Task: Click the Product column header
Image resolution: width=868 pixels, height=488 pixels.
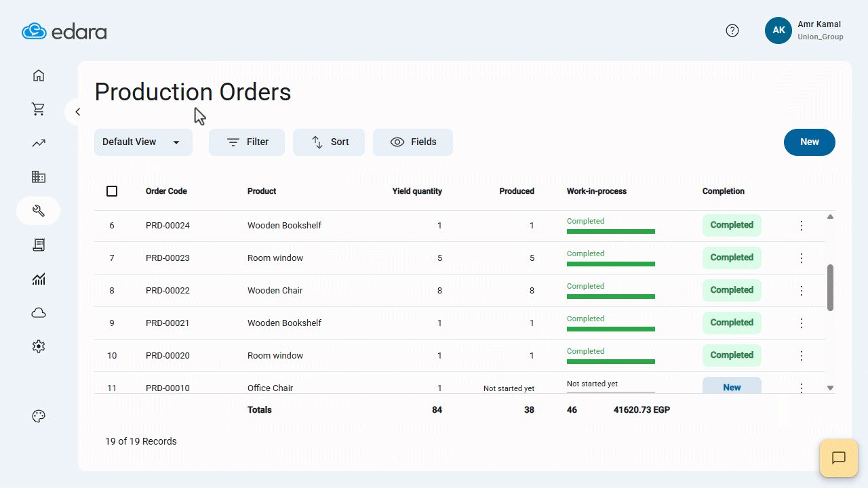Action: pos(262,191)
